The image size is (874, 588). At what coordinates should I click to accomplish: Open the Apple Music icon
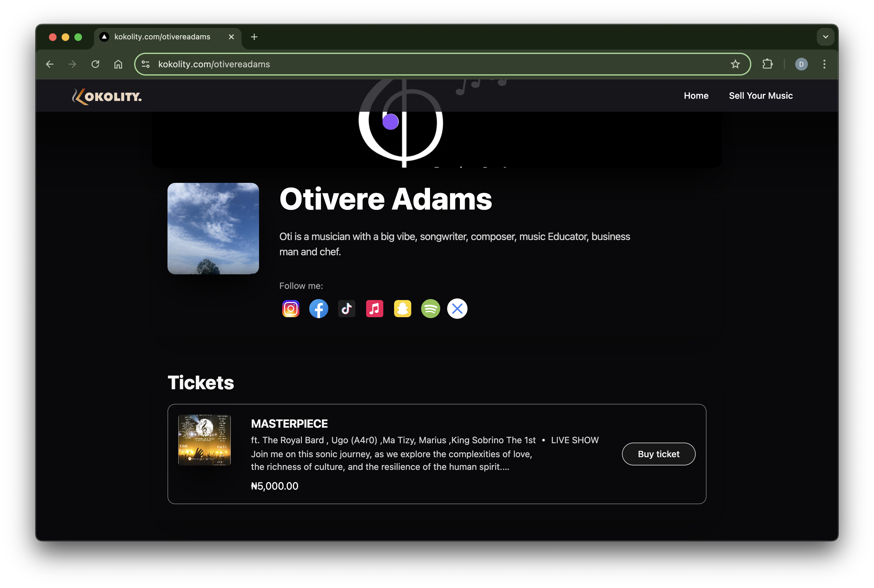374,309
